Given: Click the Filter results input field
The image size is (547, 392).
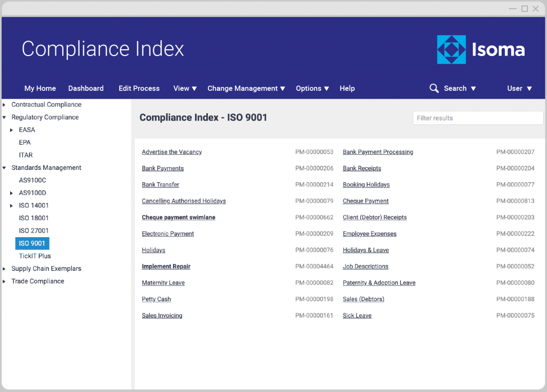Looking at the screenshot, I should [x=478, y=118].
